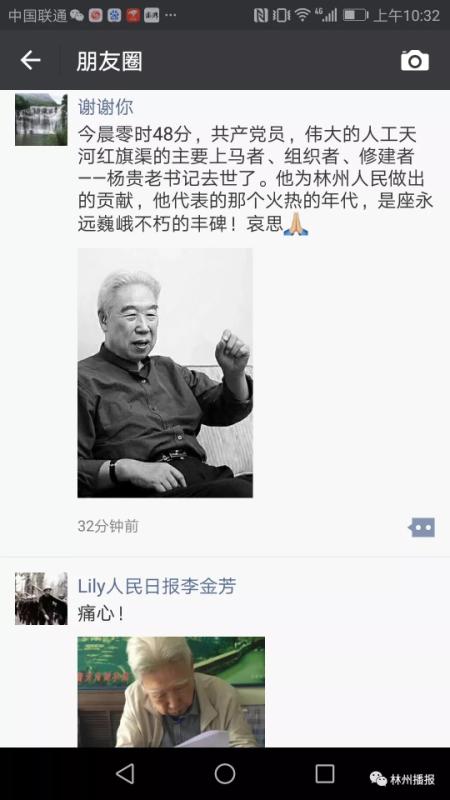Tap the Android home circle button

(225, 773)
